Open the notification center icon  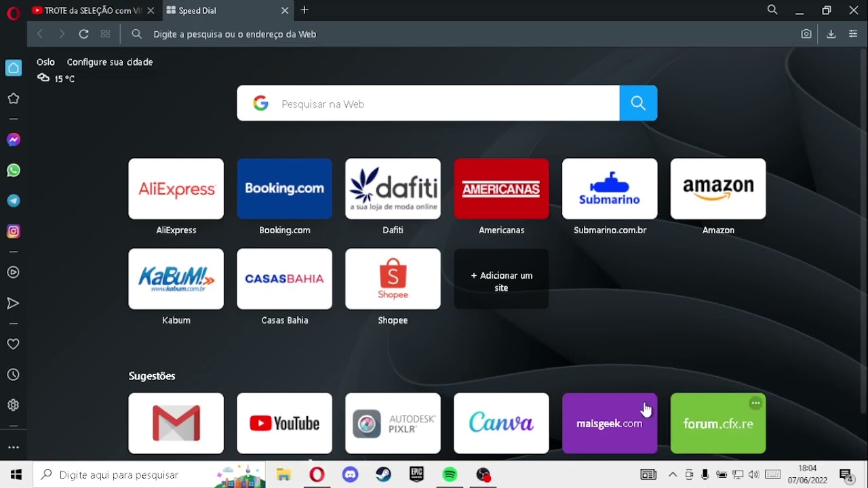coord(846,474)
